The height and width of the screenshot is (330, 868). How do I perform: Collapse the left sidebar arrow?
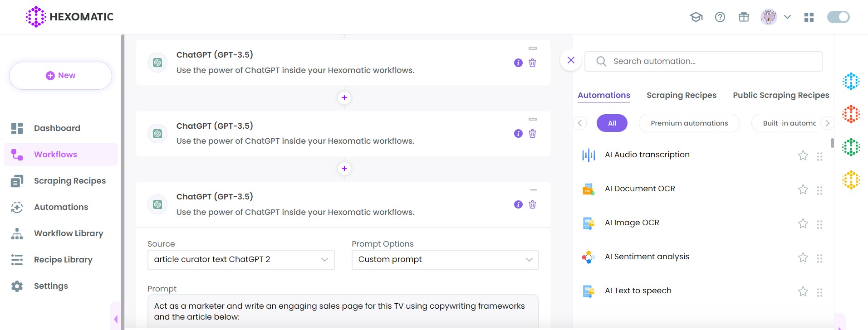point(116,319)
